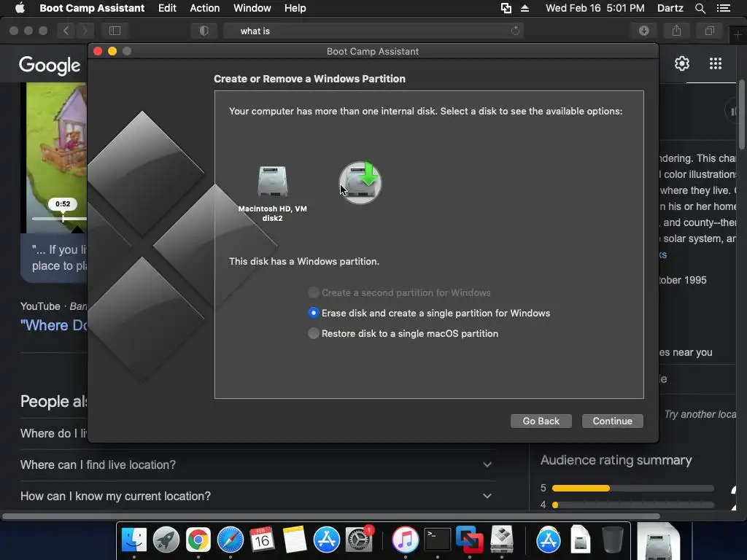Click Boot Camp Assistant icon in Dock
The height and width of the screenshot is (560, 747).
pyautogui.click(x=502, y=540)
